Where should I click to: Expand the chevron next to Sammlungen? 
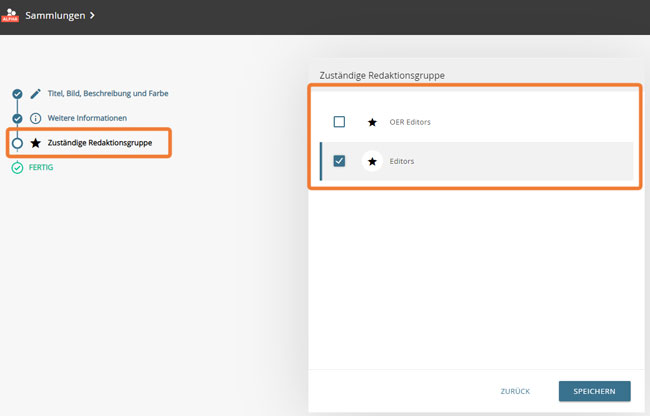tap(92, 15)
